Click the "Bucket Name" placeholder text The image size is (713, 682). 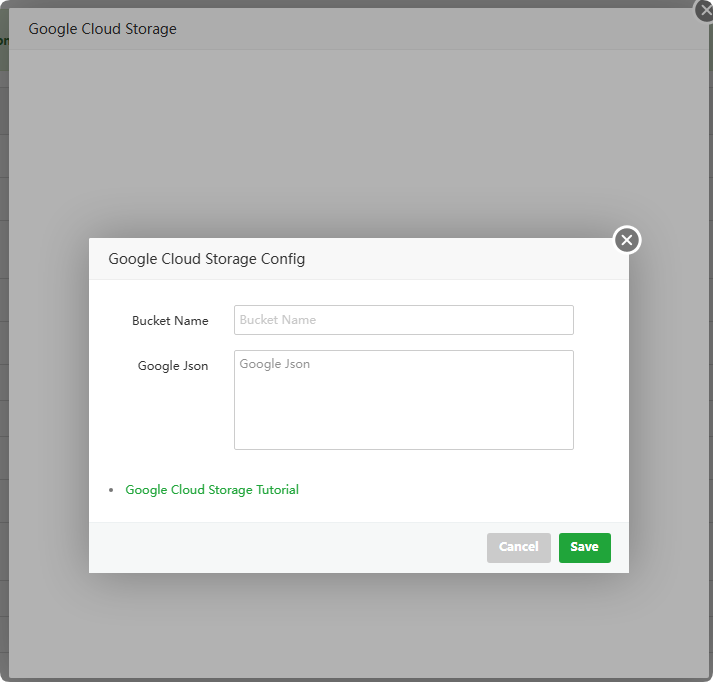pos(278,320)
